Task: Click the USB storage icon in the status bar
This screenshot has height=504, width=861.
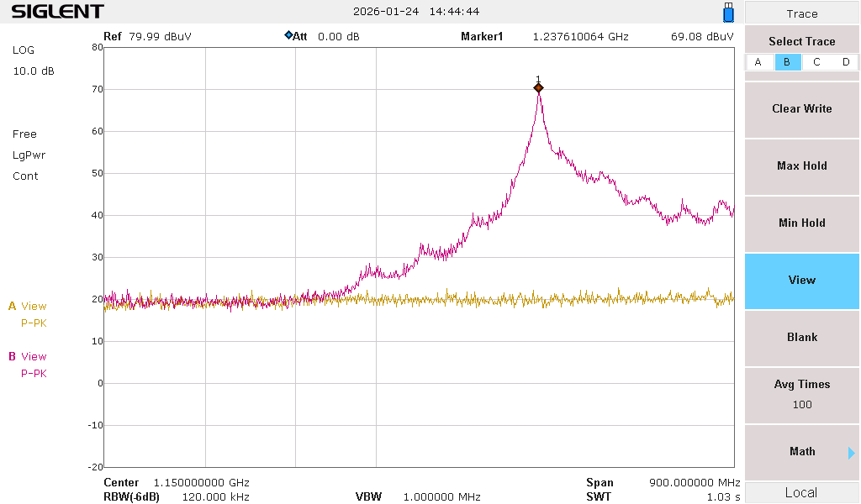Action: click(726, 12)
